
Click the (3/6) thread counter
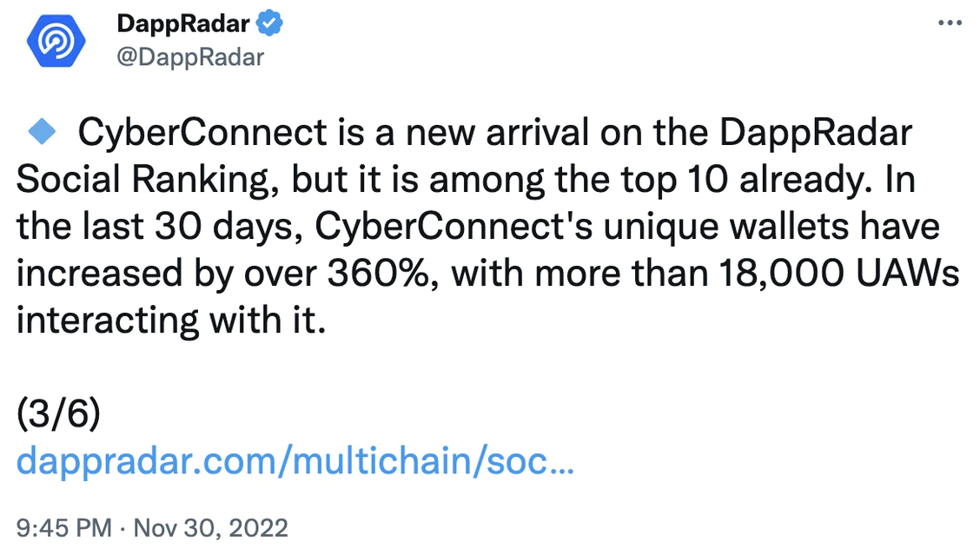point(59,413)
